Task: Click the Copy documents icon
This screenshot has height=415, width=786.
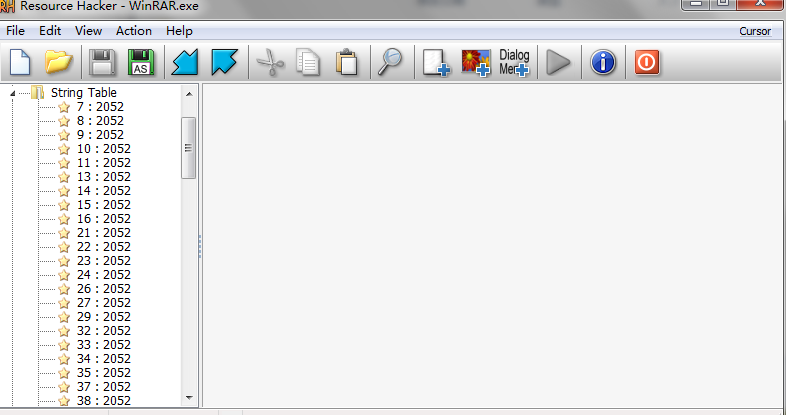Action: tap(308, 62)
